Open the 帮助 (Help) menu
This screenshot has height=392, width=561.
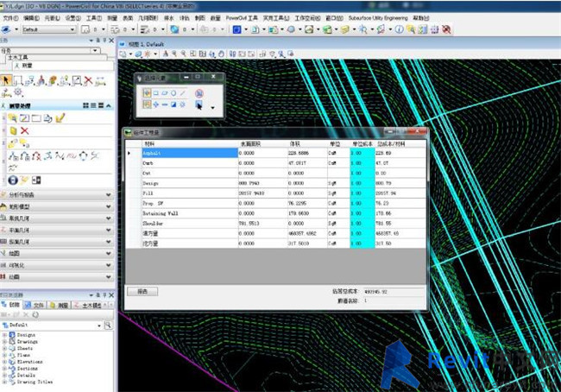(x=421, y=18)
